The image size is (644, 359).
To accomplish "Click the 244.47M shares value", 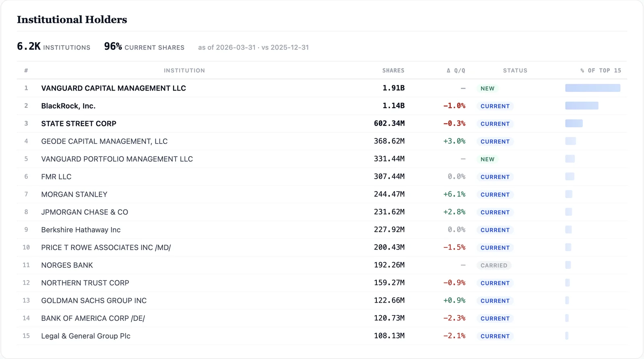I will [389, 194].
